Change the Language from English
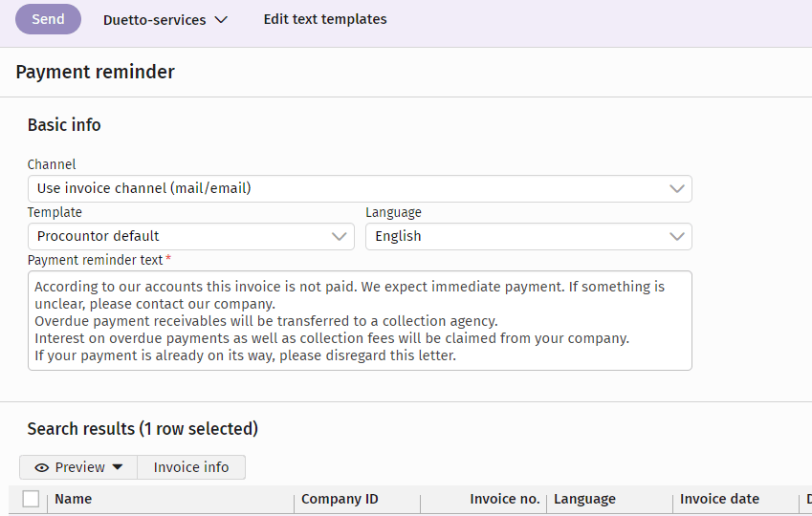Viewport: 812px width, 516px height. (x=528, y=236)
